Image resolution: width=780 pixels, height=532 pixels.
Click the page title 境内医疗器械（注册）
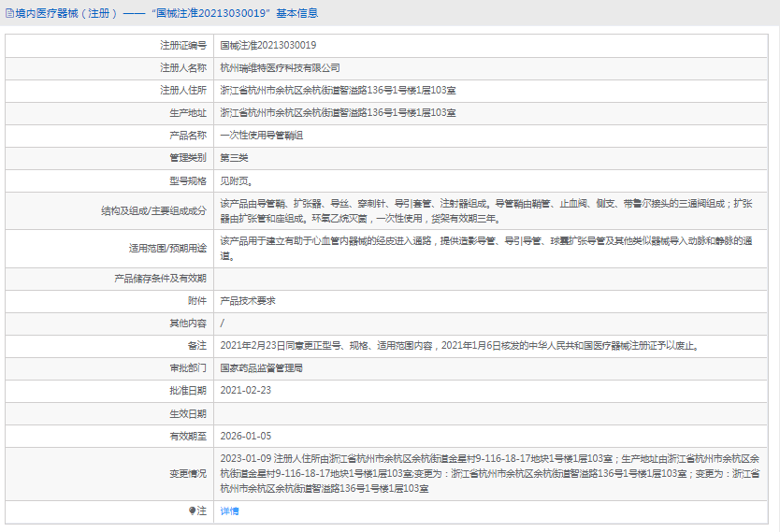pos(66,13)
